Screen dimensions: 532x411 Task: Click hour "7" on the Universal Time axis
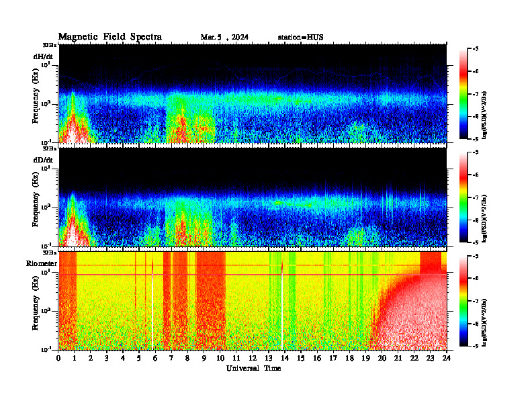click(x=171, y=358)
